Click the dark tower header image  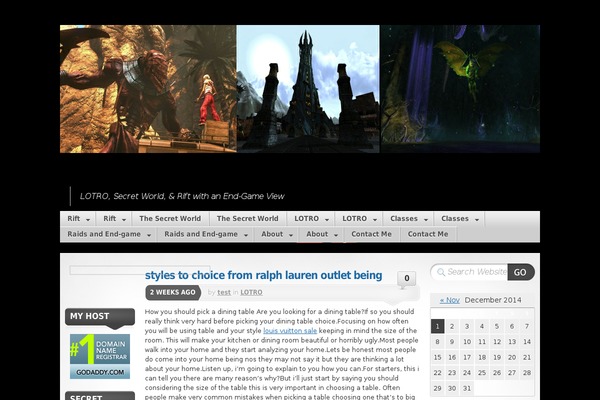[308, 89]
